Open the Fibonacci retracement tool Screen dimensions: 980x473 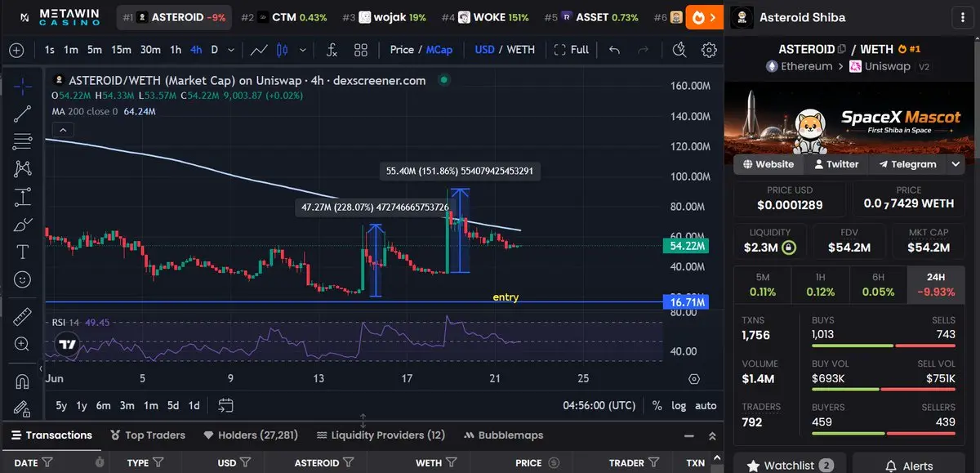(x=23, y=141)
